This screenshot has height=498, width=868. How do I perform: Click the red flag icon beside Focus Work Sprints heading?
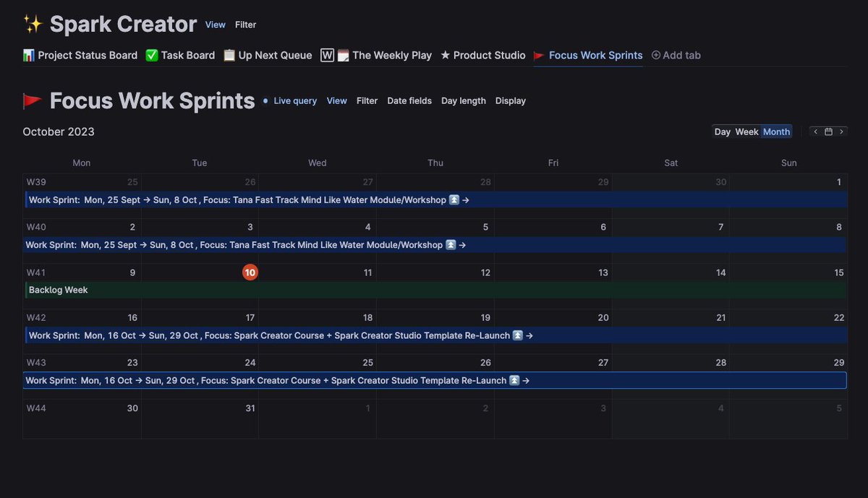click(x=33, y=101)
